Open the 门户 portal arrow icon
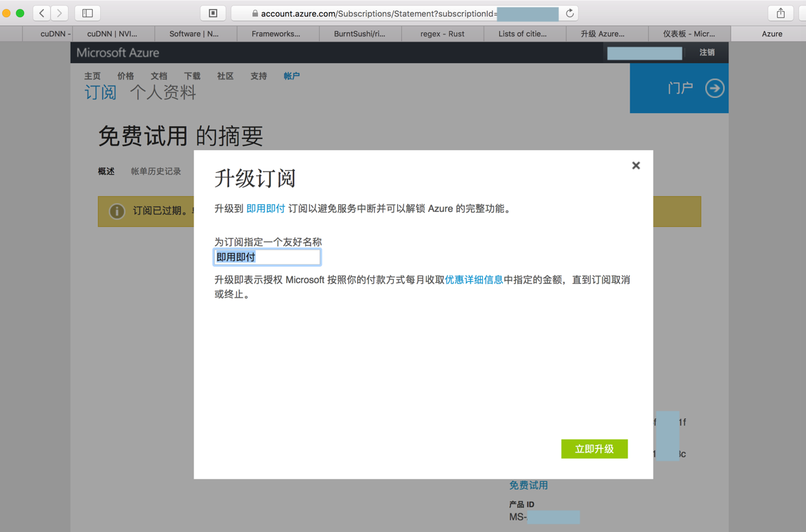Viewport: 806px width, 532px height. 715,88
